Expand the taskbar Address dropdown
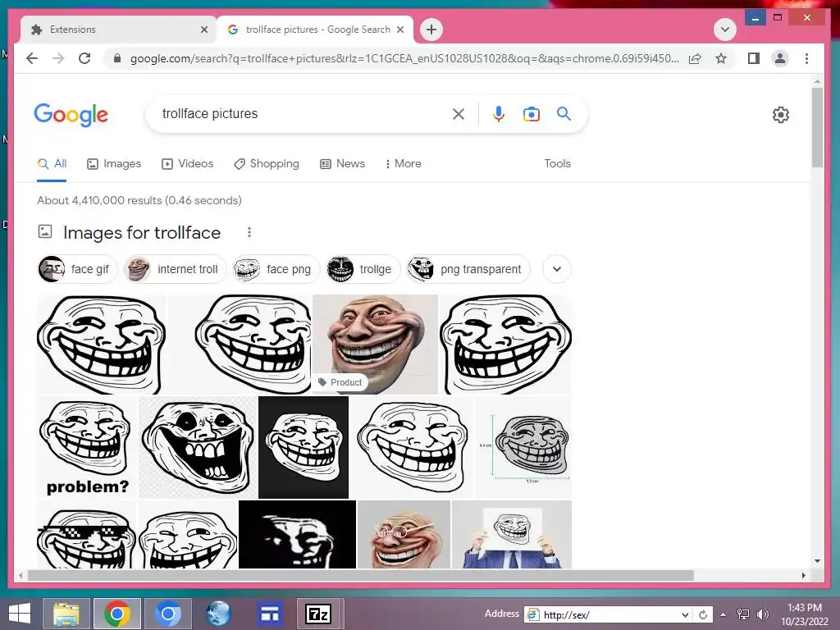The width and height of the screenshot is (840, 630). 685,615
